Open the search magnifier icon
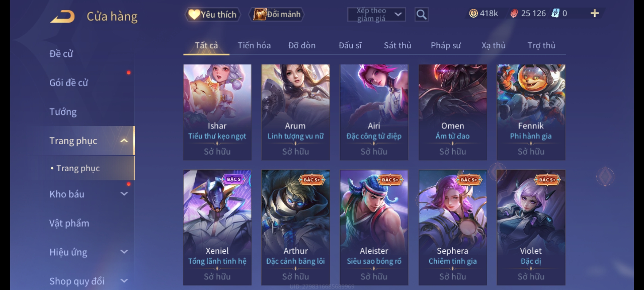The image size is (644, 290). 421,15
